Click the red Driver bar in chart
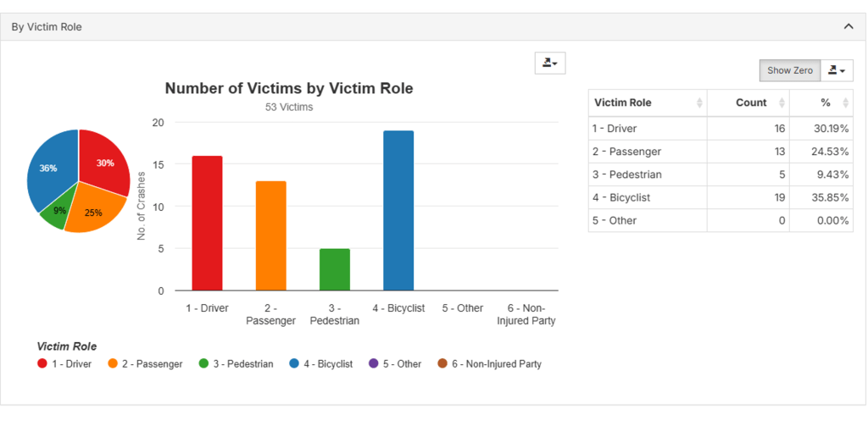This screenshot has height=448, width=868. pyautogui.click(x=207, y=224)
